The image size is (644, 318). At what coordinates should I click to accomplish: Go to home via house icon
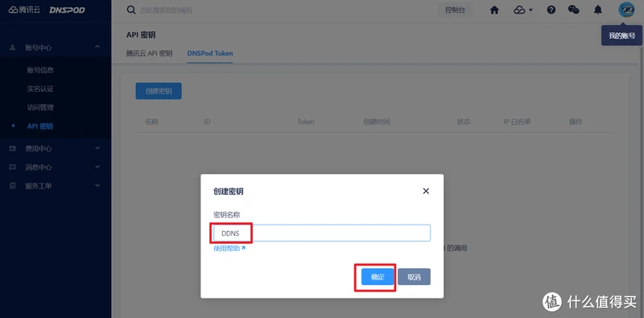click(x=494, y=10)
